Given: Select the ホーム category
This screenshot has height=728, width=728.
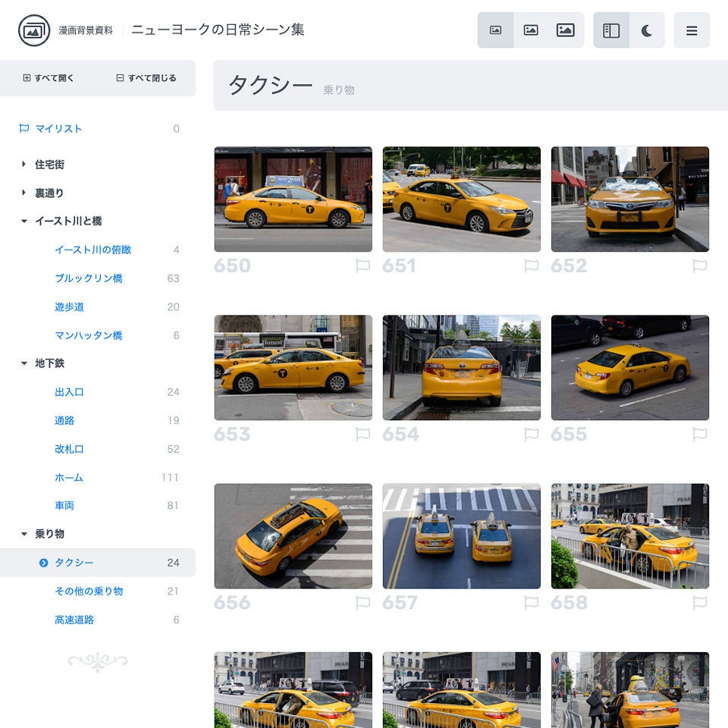Looking at the screenshot, I should click(67, 477).
